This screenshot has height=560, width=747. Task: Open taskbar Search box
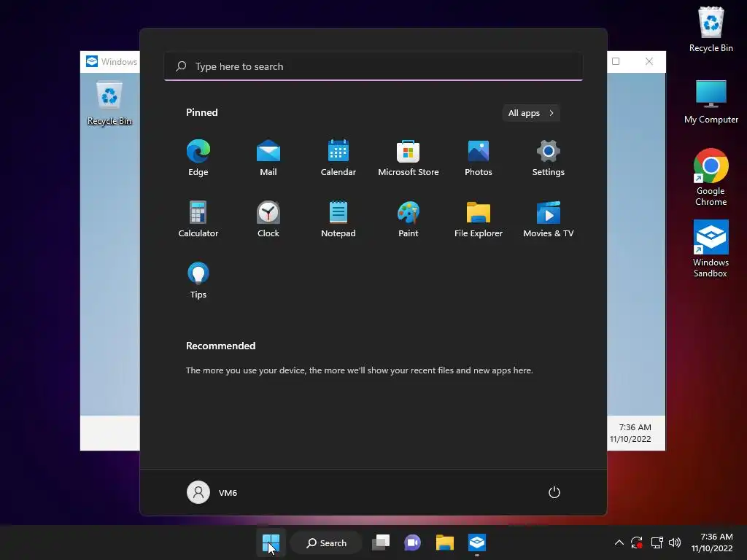pos(326,542)
